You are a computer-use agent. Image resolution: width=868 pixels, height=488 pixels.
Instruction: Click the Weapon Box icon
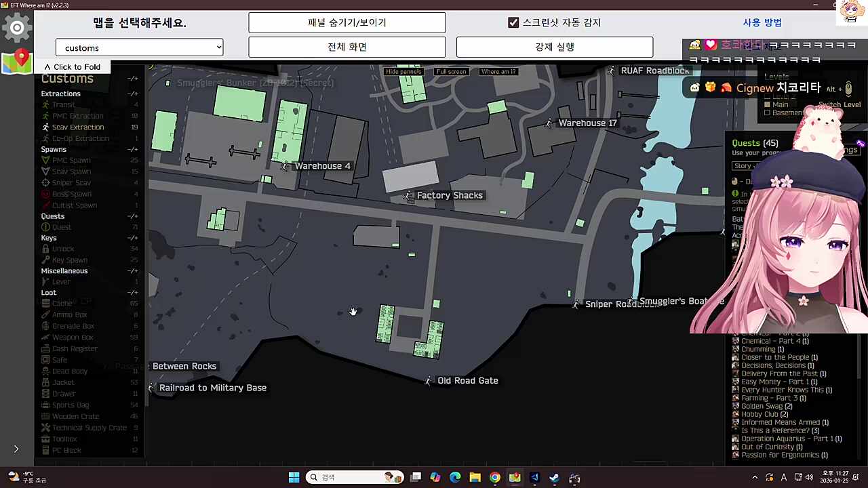pyautogui.click(x=45, y=338)
